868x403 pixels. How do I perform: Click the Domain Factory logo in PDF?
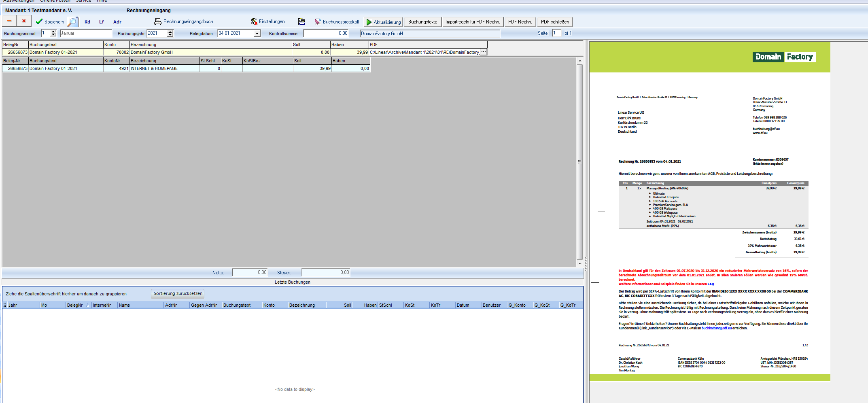pyautogui.click(x=784, y=57)
